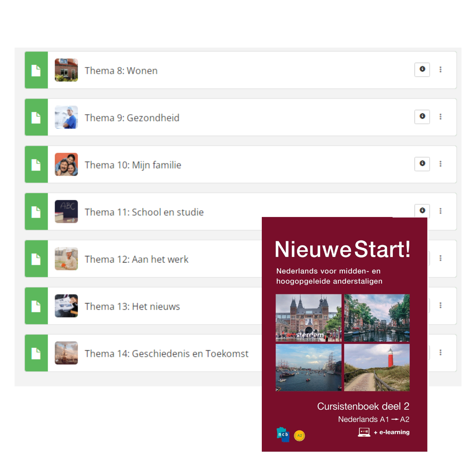Open Thema 14: Geschiedenis en Toekomst

167,354
